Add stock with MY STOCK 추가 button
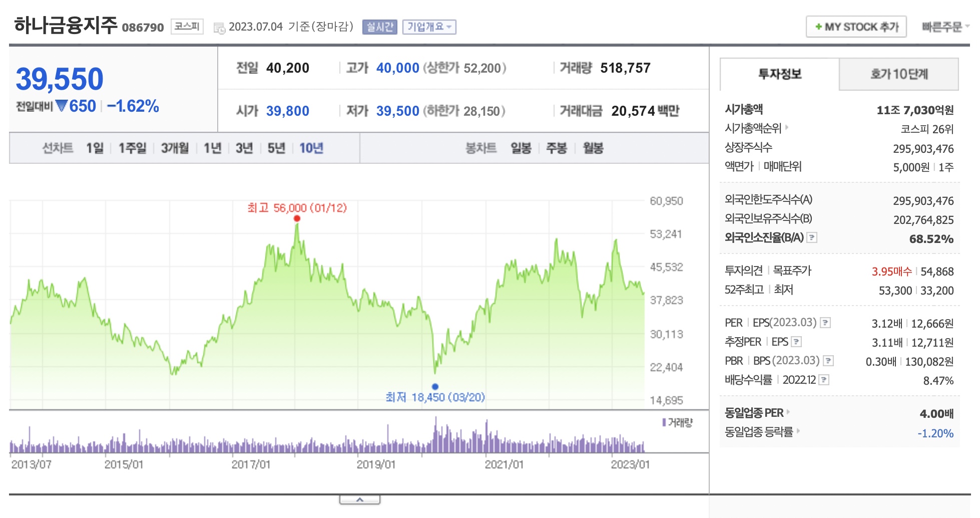 856,27
